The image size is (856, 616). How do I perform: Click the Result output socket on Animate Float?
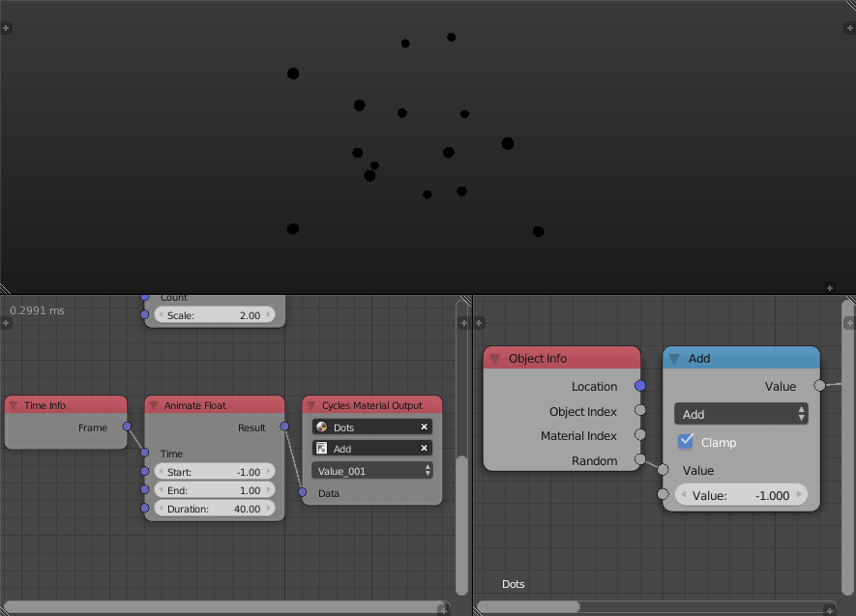click(x=282, y=427)
